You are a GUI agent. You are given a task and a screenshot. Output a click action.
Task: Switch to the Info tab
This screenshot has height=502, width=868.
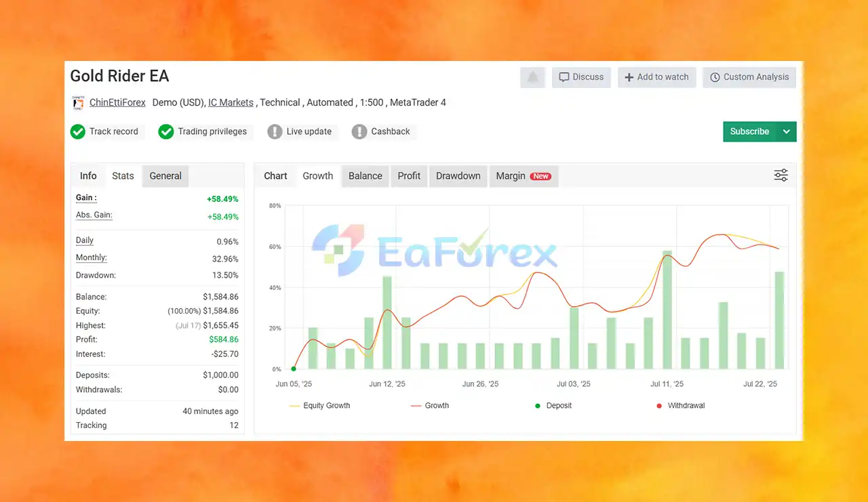[88, 175]
